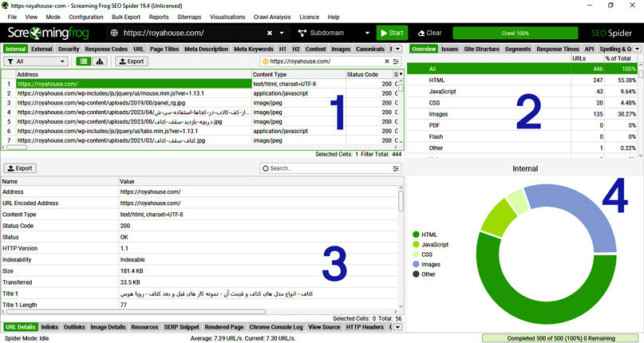Expand more top tabs overflow arrow
The height and width of the screenshot is (343, 644).
[x=397, y=49]
